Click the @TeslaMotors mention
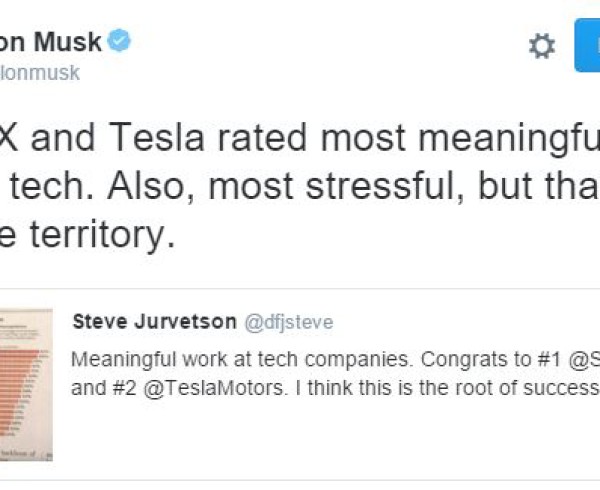Viewport: 600px width, 490px height. [x=214, y=388]
